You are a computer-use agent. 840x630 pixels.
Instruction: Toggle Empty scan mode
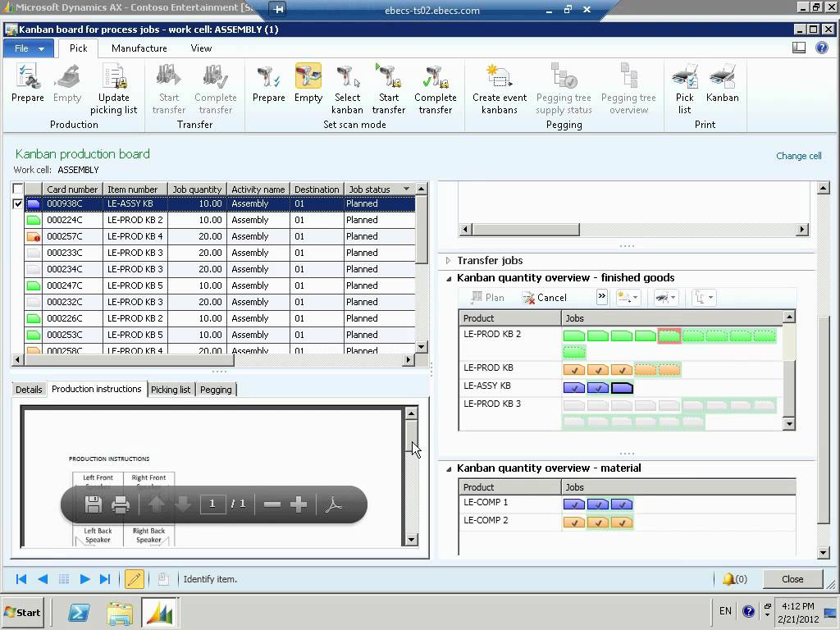308,83
